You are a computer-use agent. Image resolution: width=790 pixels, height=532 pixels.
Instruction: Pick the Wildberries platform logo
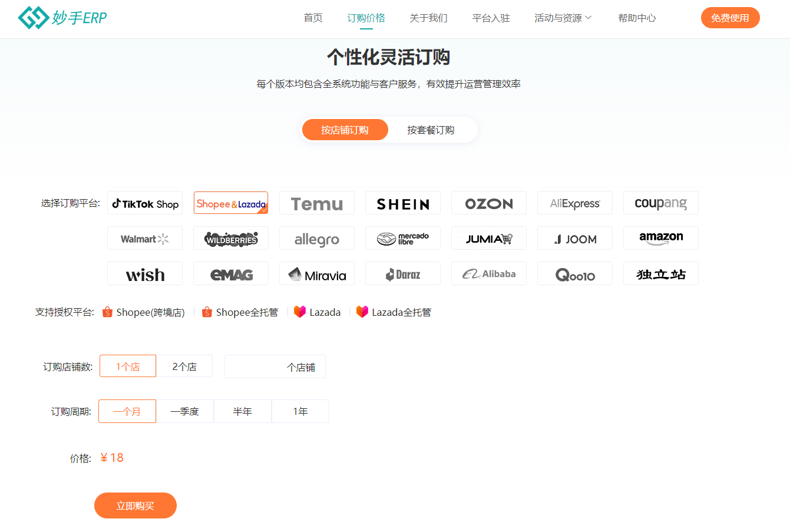[x=231, y=239]
